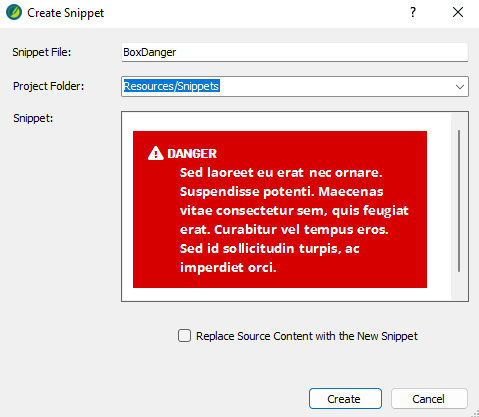Click the Snippet label
Viewport: 479px width, 417px height.
33,118
